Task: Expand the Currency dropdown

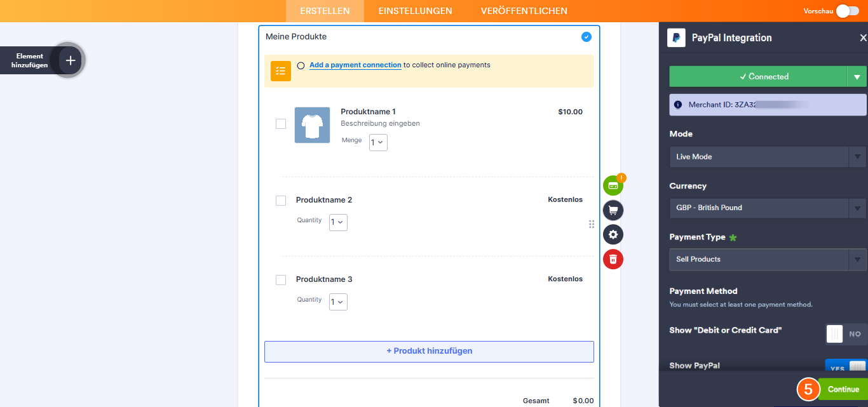Action: pos(768,208)
